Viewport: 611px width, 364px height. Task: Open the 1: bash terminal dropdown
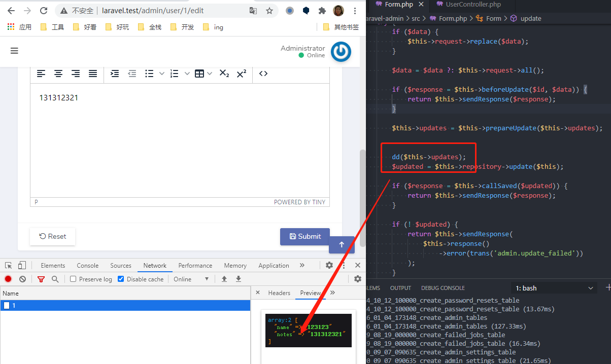(554, 287)
